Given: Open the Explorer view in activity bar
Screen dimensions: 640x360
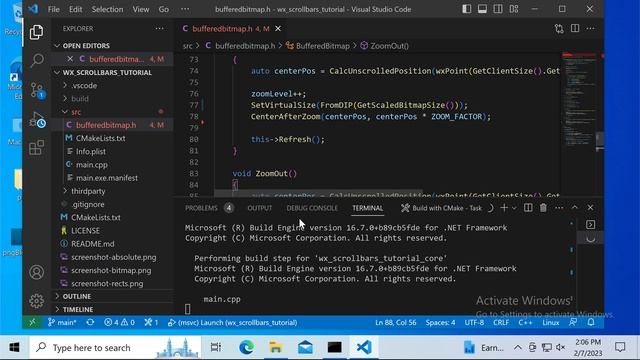Looking at the screenshot, I should (36, 32).
